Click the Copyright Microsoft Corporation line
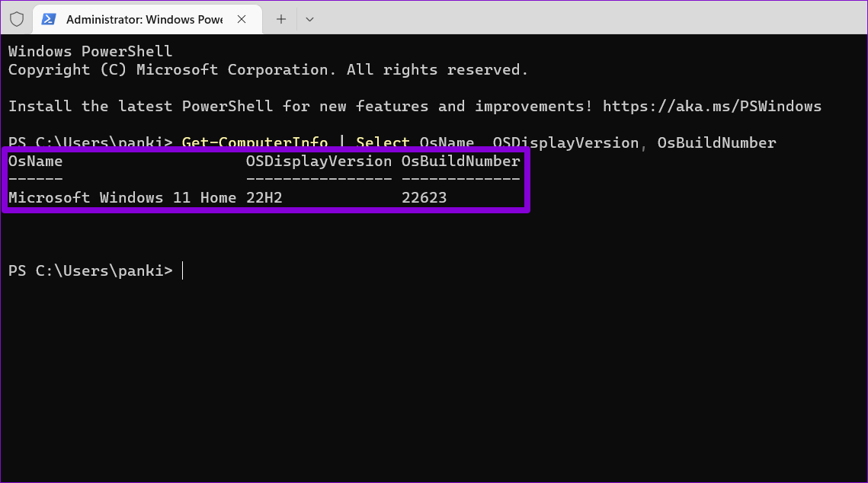Image resolution: width=868 pixels, height=483 pixels. [267, 70]
